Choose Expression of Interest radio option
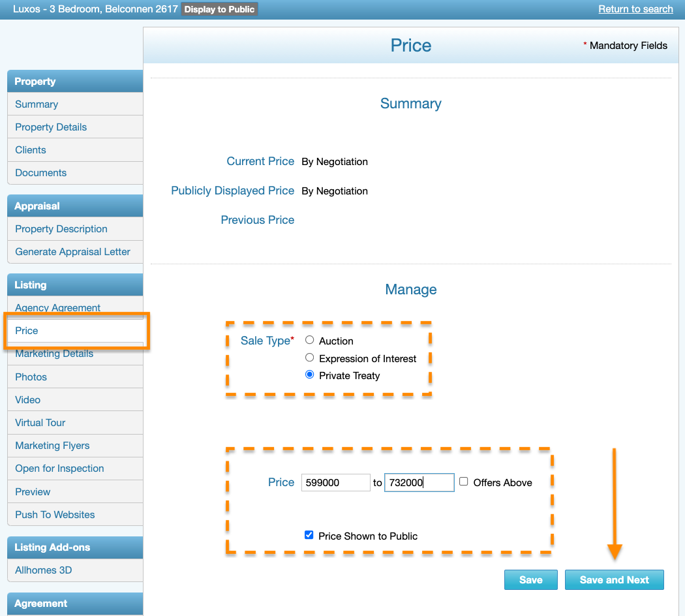 click(310, 358)
